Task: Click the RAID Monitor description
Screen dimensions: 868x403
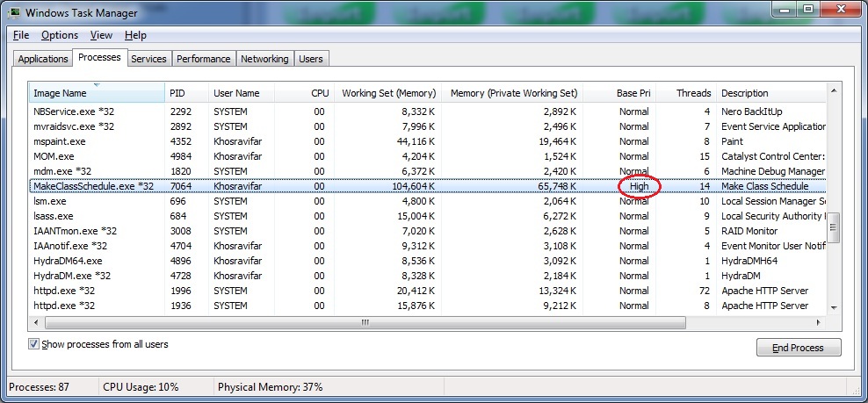Action: point(749,231)
